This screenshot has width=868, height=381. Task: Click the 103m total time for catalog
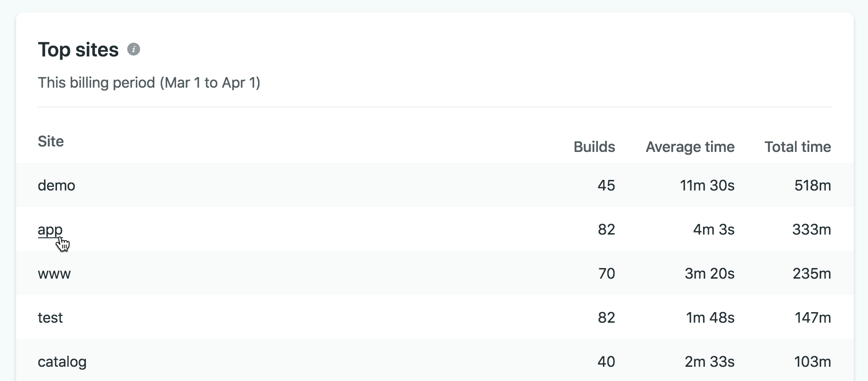click(x=812, y=362)
